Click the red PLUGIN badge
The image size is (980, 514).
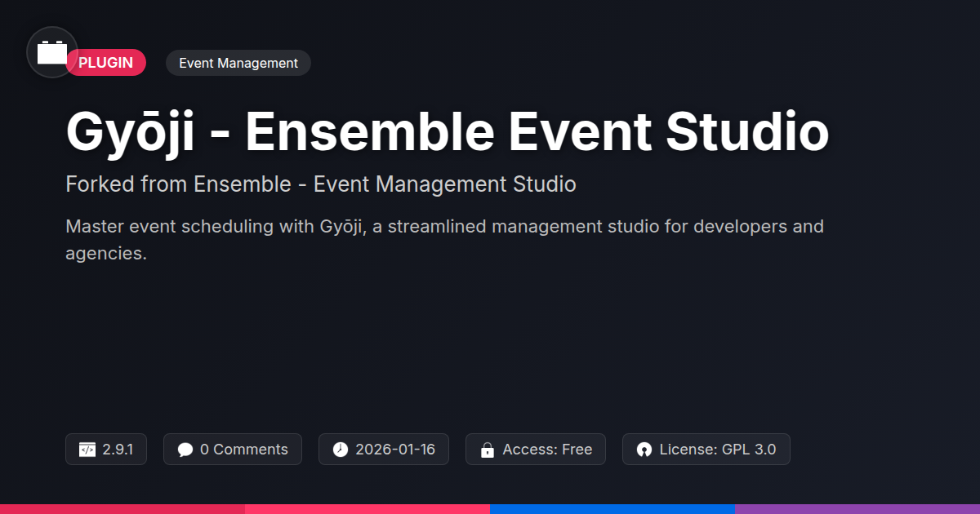point(105,63)
